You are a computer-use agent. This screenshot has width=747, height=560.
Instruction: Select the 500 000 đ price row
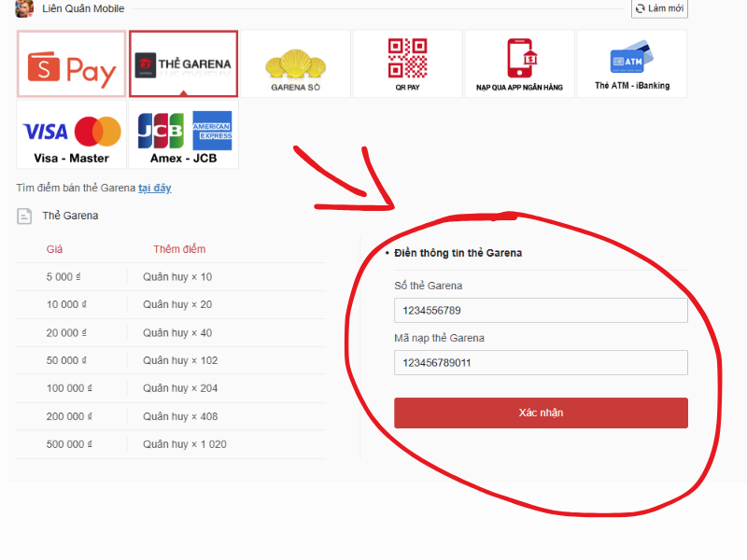pos(171,444)
